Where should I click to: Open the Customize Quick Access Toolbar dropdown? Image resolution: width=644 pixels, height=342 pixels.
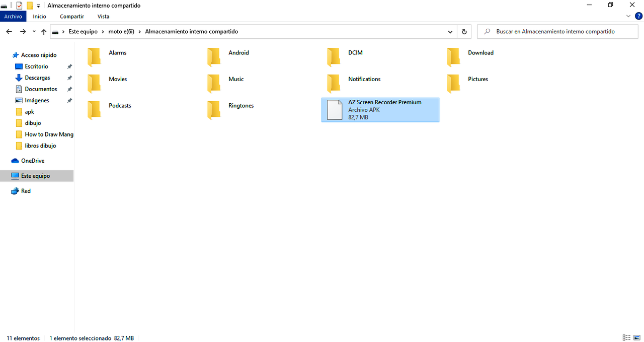pyautogui.click(x=39, y=6)
